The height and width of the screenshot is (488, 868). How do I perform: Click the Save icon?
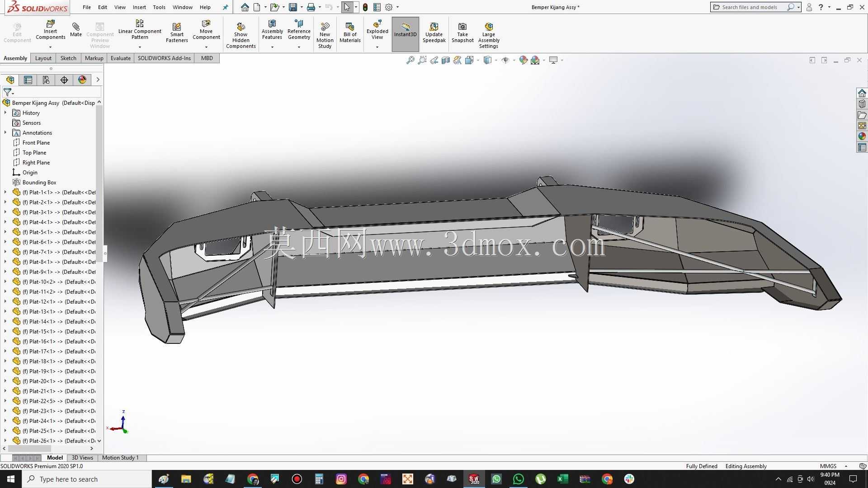point(293,7)
